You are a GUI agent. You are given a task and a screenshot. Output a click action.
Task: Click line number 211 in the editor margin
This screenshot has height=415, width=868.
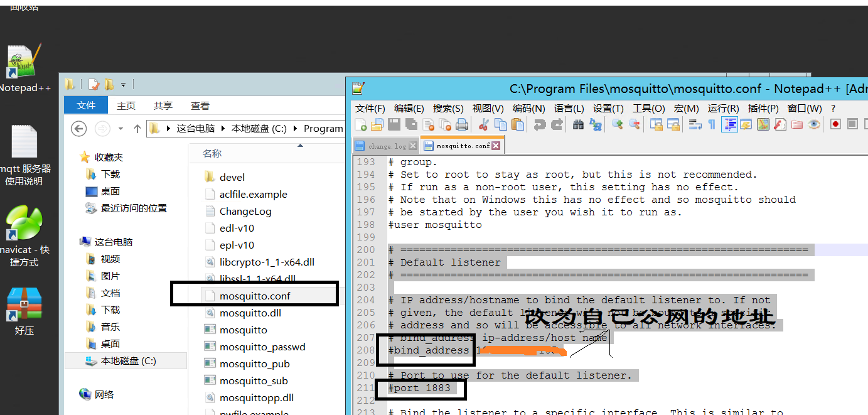click(366, 388)
